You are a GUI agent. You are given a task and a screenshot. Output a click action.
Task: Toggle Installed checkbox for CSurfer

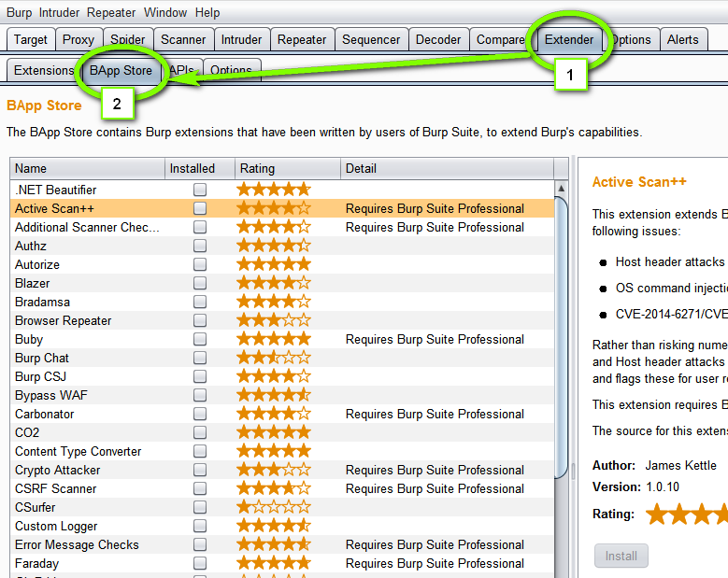200,507
